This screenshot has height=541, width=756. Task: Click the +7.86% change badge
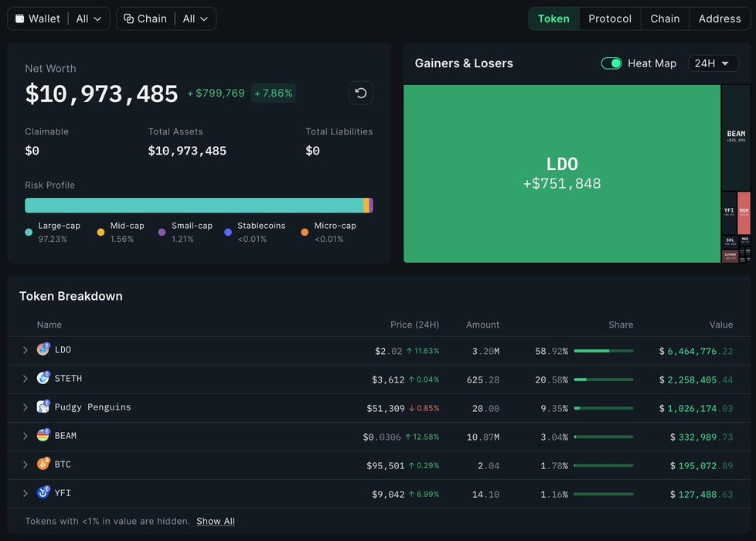tap(274, 93)
